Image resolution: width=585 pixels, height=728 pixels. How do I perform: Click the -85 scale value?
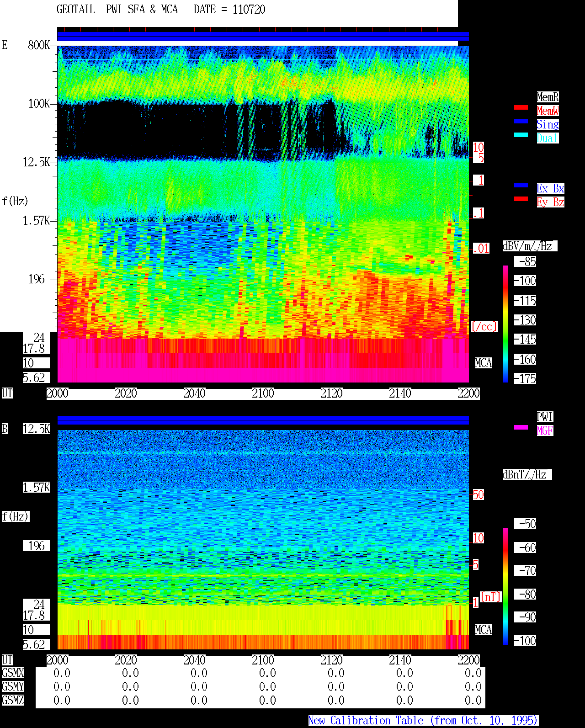[525, 261]
